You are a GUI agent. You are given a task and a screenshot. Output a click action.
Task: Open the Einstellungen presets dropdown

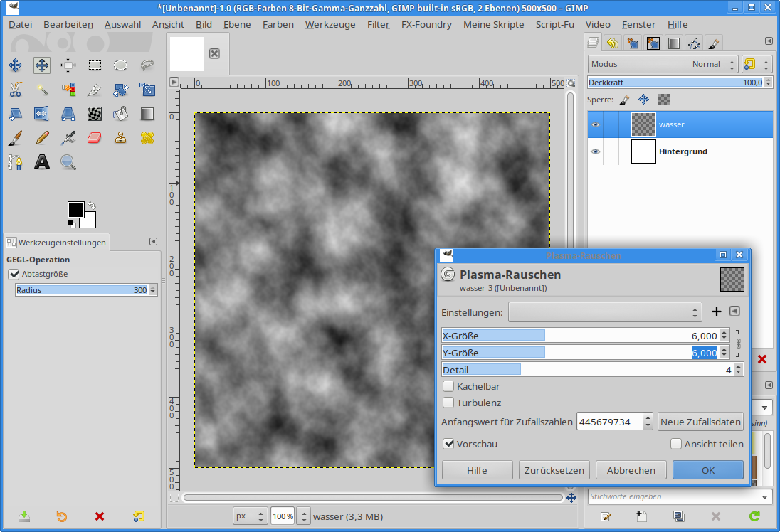pos(605,312)
